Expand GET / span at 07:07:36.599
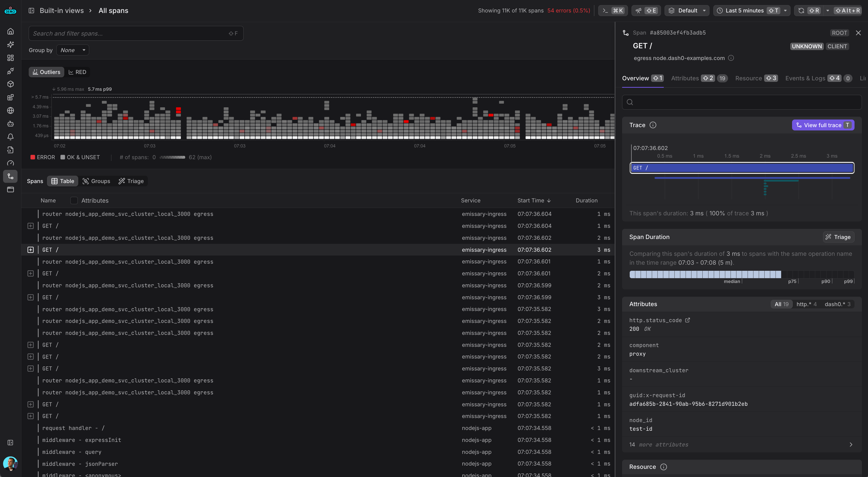Viewport: 868px width, 477px height. (30, 297)
